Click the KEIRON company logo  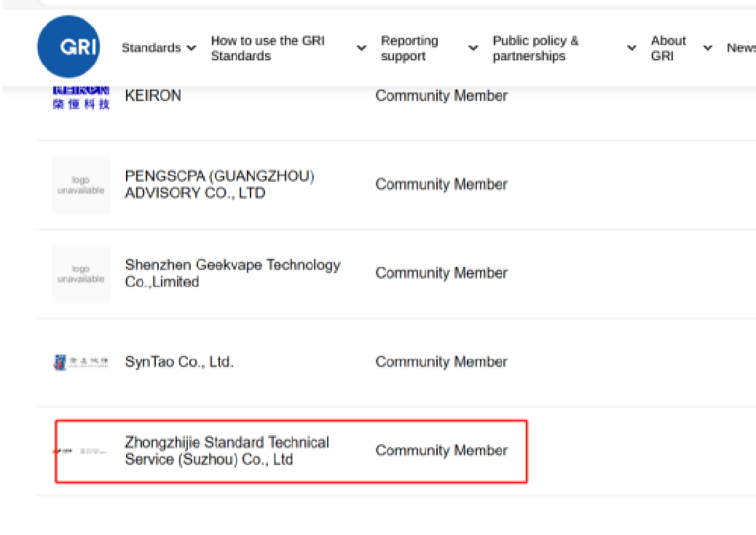point(81,96)
